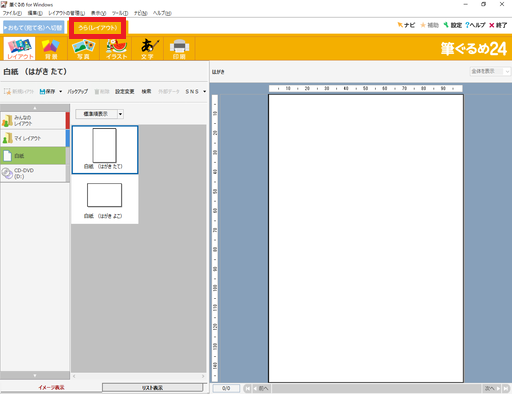Switch to おもて(宛て名)へ切替 tab
The height and width of the screenshot is (394, 512).
click(x=33, y=28)
